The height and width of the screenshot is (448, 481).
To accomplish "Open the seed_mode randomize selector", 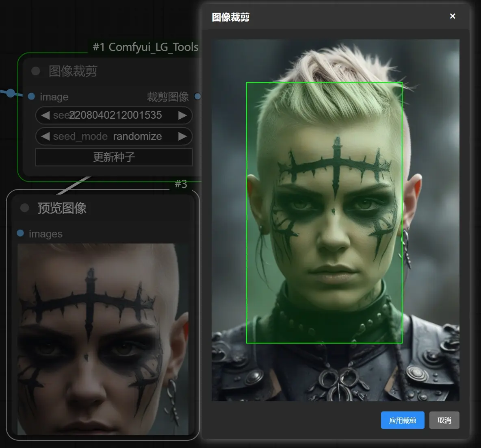I will coord(137,136).
